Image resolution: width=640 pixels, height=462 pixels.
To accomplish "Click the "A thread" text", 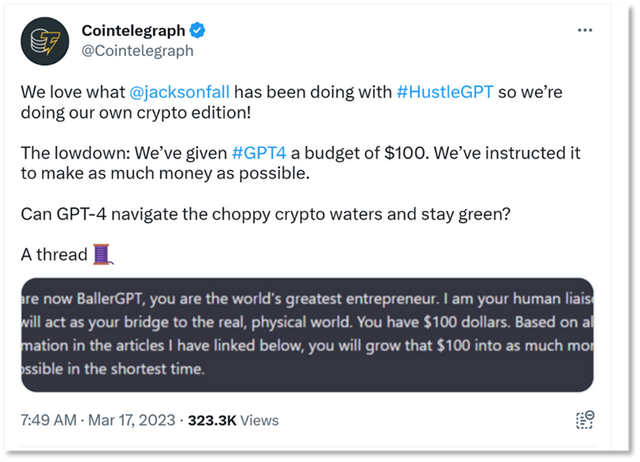I will (x=54, y=254).
